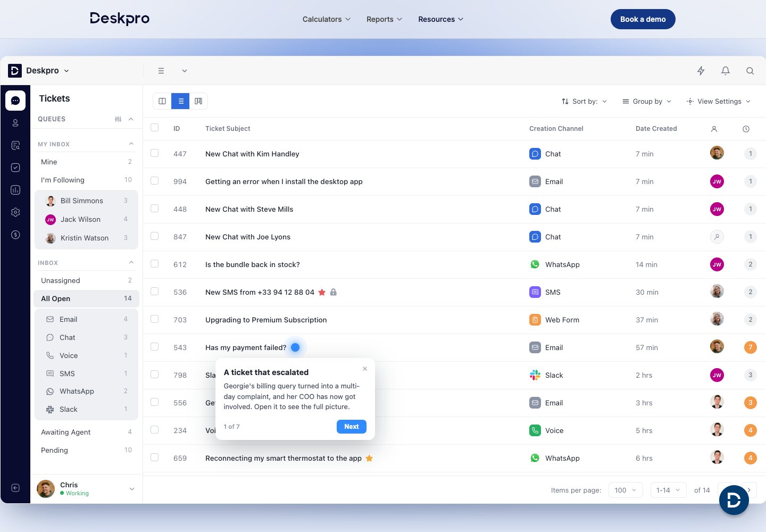Open the Resources menu
766x532 pixels.
point(441,19)
